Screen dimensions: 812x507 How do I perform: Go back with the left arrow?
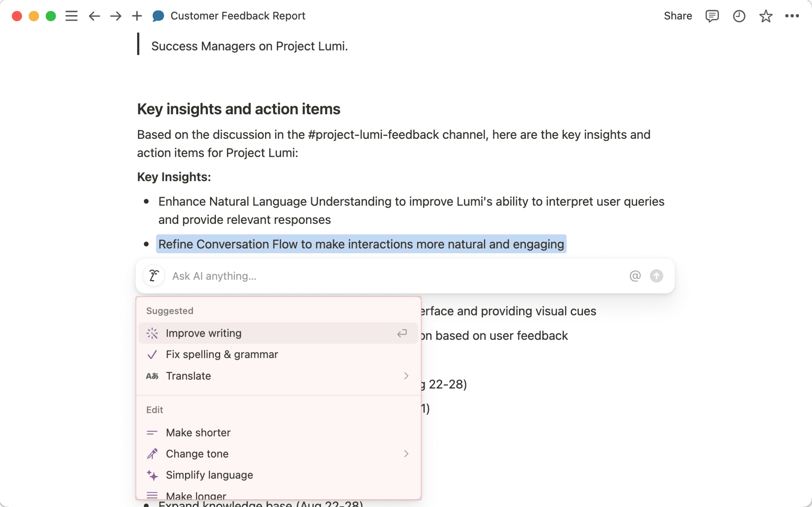point(94,16)
